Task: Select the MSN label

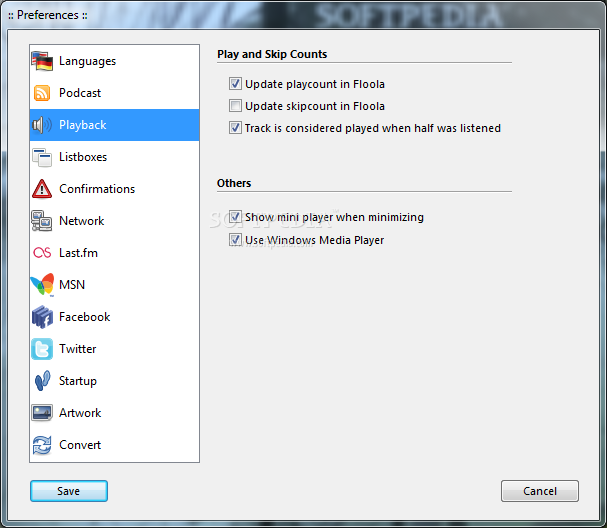Action: [x=72, y=285]
